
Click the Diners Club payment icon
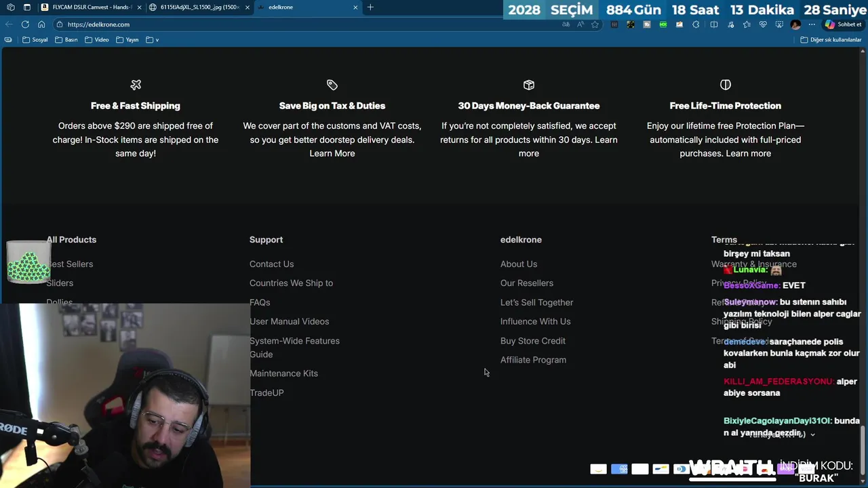pos(682,469)
